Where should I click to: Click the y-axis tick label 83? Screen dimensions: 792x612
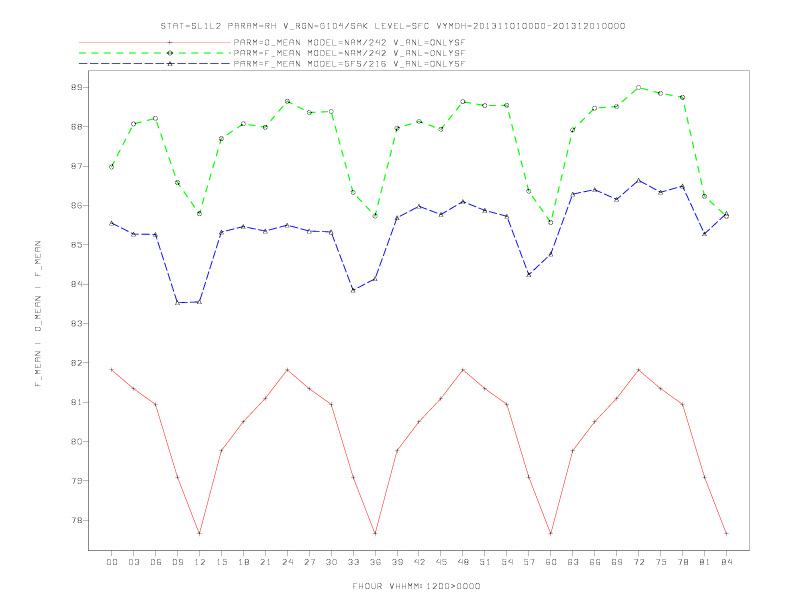click(76, 324)
